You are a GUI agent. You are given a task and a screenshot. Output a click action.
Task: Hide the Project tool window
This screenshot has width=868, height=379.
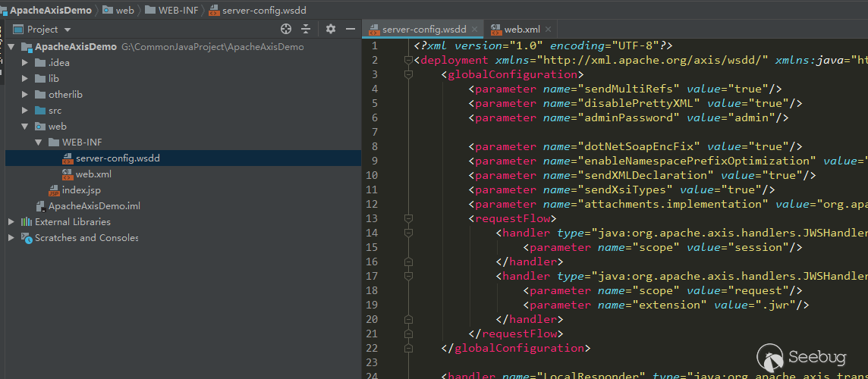pyautogui.click(x=351, y=29)
